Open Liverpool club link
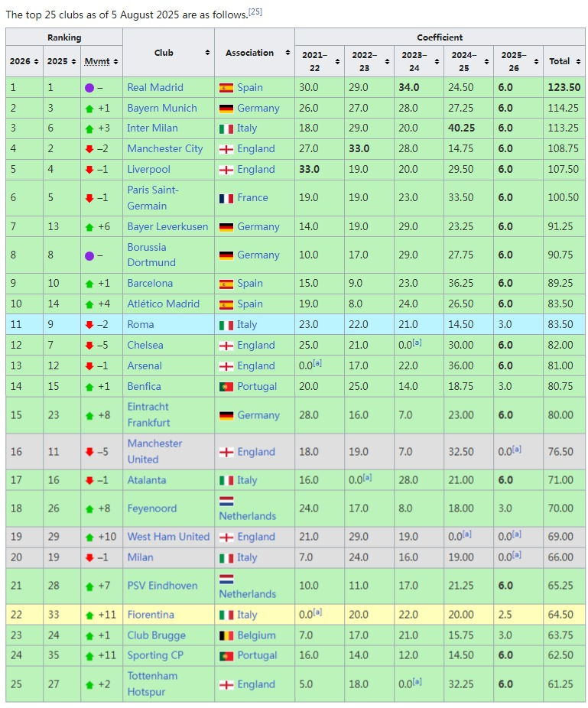 [148, 169]
